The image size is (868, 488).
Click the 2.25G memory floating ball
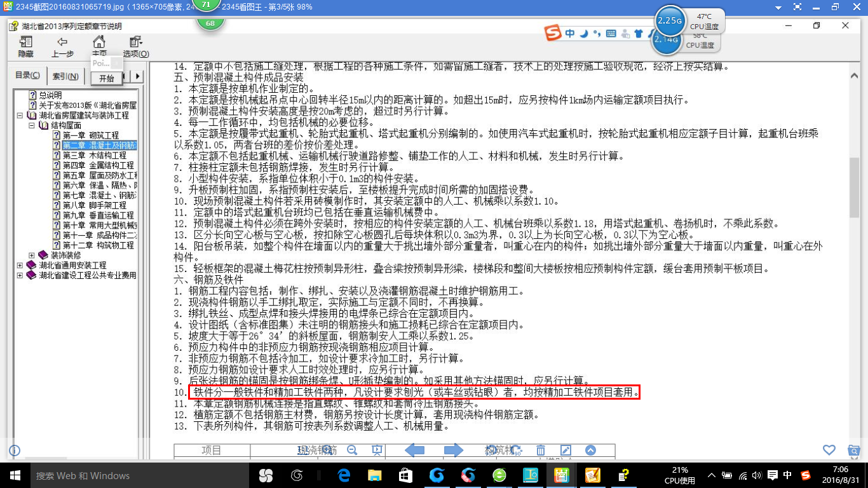(670, 20)
